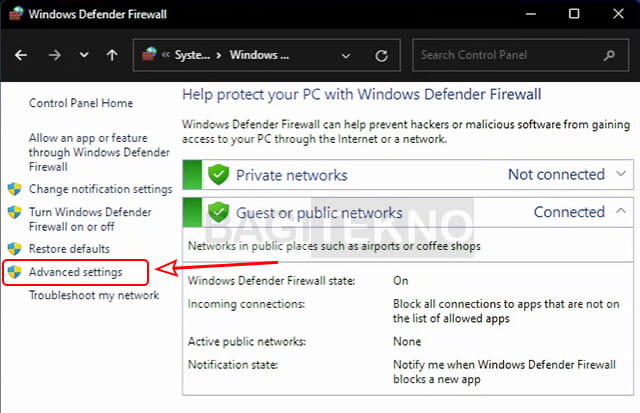Select the Windows breadcrumb in address bar
The height and width of the screenshot is (413, 640).
coord(259,55)
